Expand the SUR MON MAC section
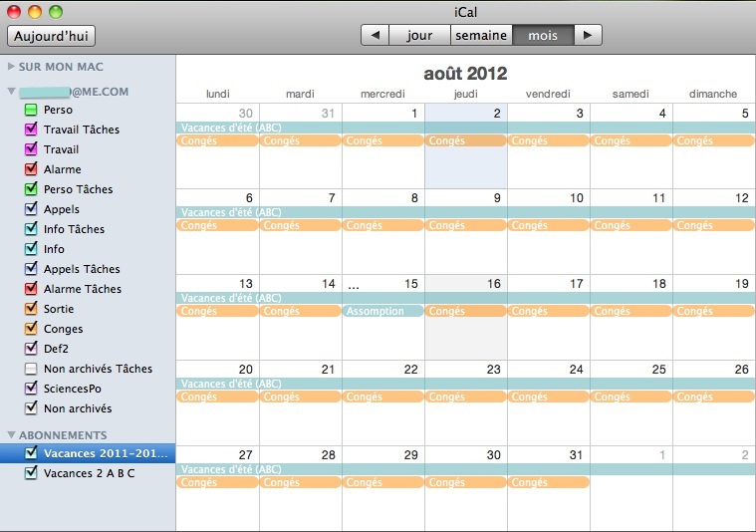Image resolution: width=756 pixels, height=532 pixels. (x=12, y=67)
